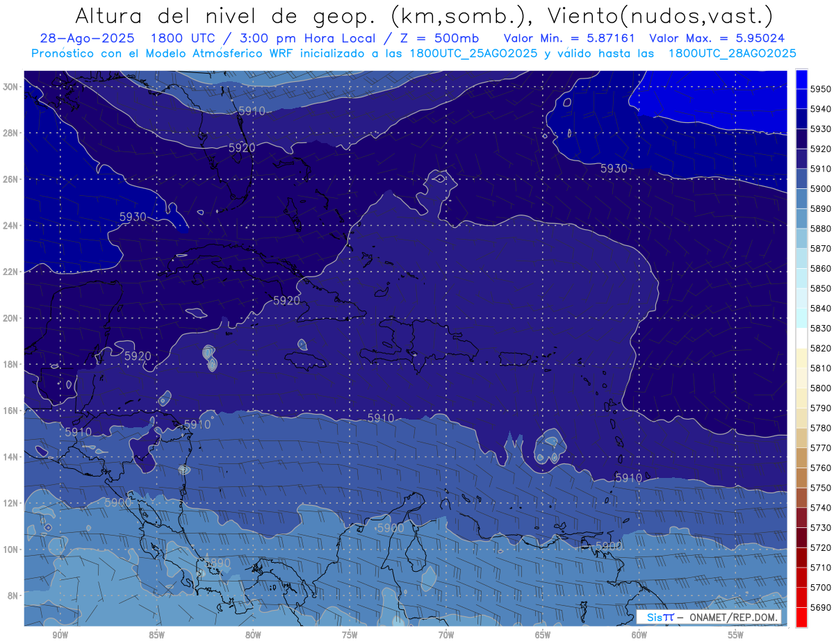The image size is (834, 644).
Task: Click legend value 5750
Action: pyautogui.click(x=821, y=488)
